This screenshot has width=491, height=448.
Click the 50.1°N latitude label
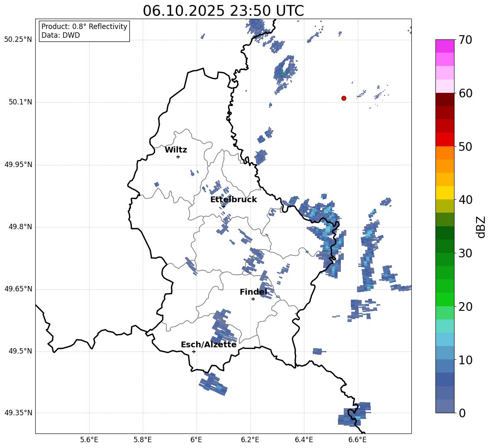click(x=20, y=102)
